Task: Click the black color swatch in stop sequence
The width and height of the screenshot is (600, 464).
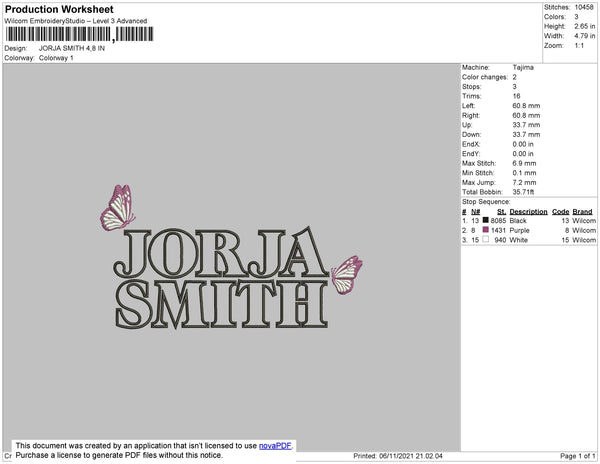Action: pos(486,220)
